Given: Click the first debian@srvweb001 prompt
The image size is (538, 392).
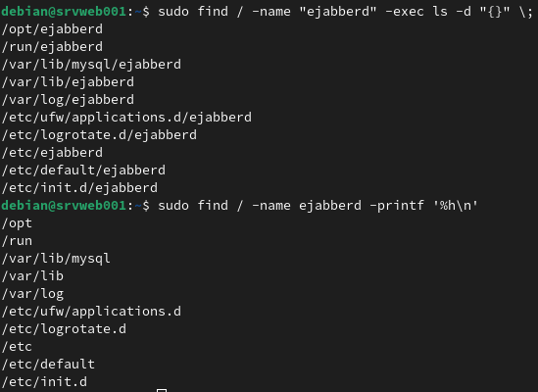Looking at the screenshot, I should click(x=64, y=12).
